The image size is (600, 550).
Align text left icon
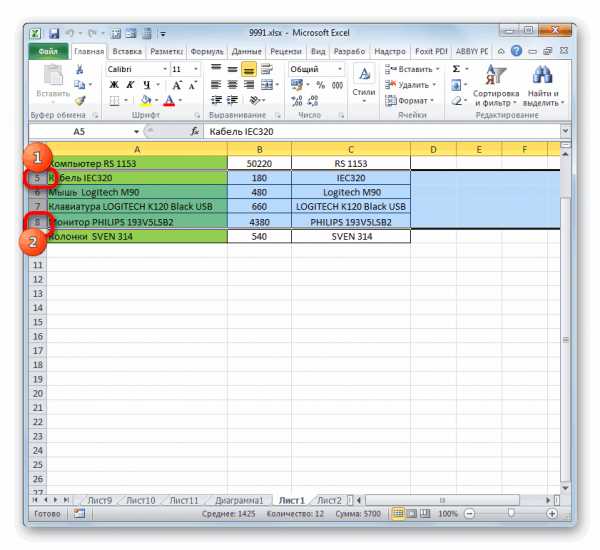coord(216,85)
